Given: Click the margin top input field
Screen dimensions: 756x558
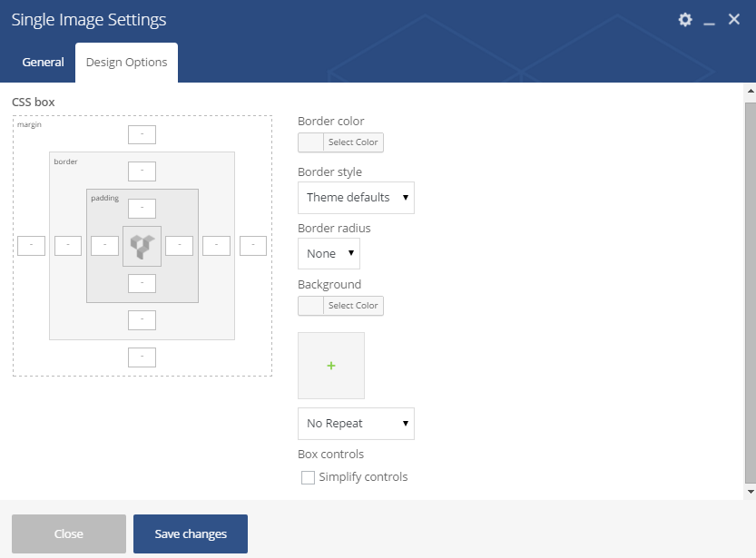Looking at the screenshot, I should click(x=142, y=134).
